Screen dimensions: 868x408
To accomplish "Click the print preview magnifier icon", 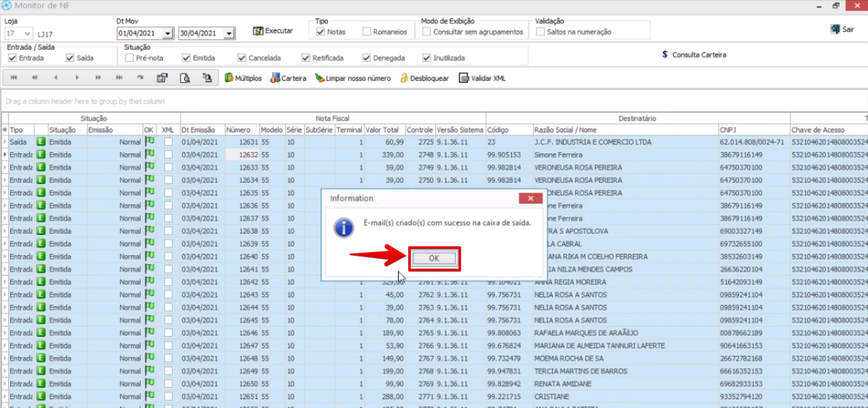I will (185, 78).
